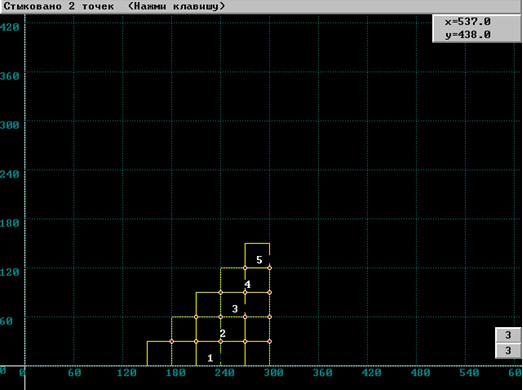Click the element number 3 label
The height and width of the screenshot is (390, 523).
click(235, 309)
